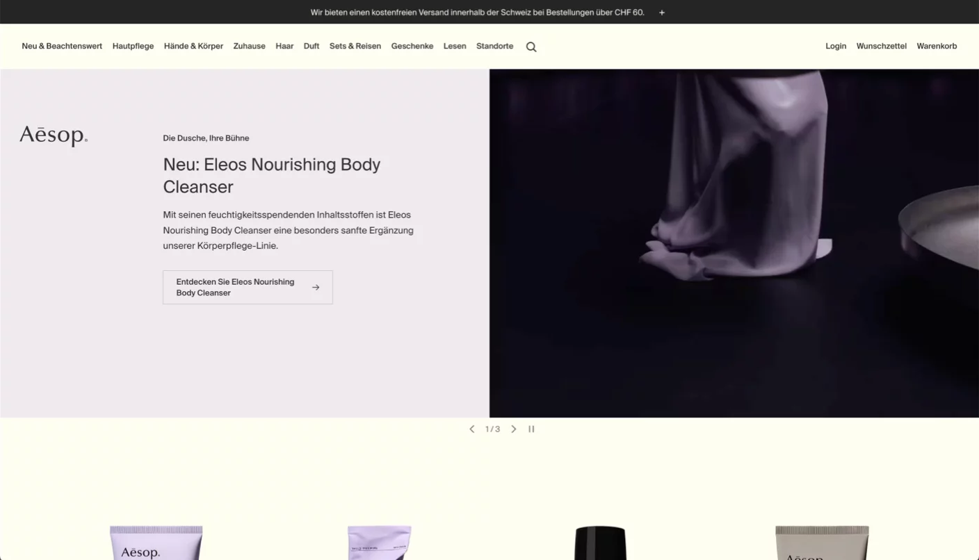Open Haar menu
The width and height of the screenshot is (979, 560).
pos(284,47)
